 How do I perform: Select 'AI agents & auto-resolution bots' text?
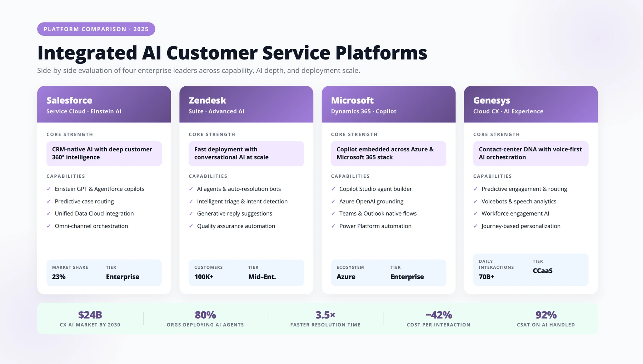pos(239,189)
